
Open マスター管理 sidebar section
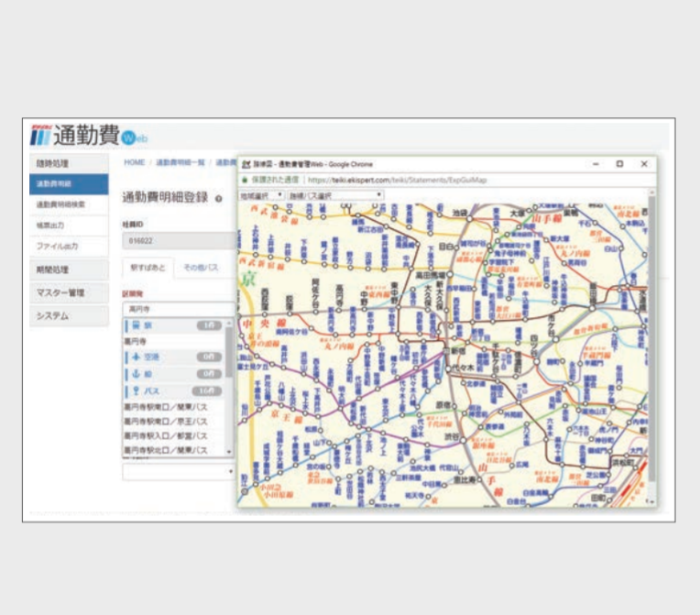(x=70, y=292)
